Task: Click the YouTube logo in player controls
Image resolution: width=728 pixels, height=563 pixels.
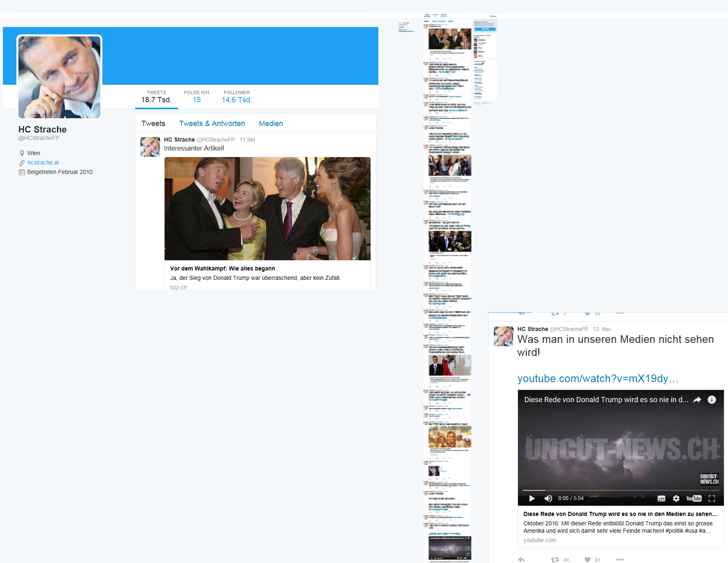Action: point(694,498)
